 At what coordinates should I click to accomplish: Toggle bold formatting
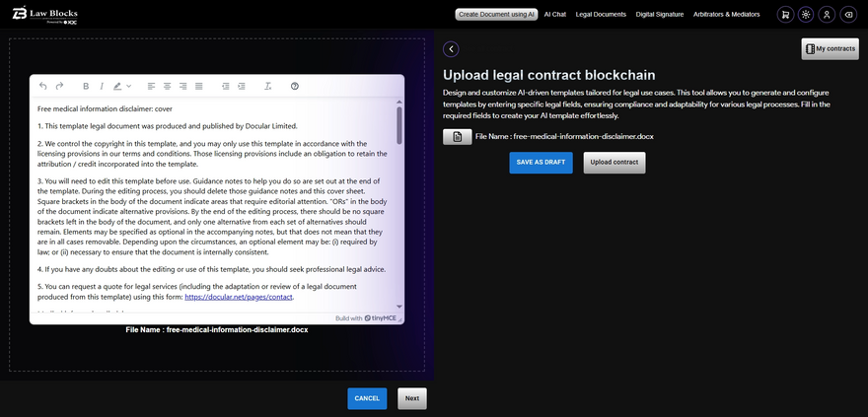(x=86, y=87)
